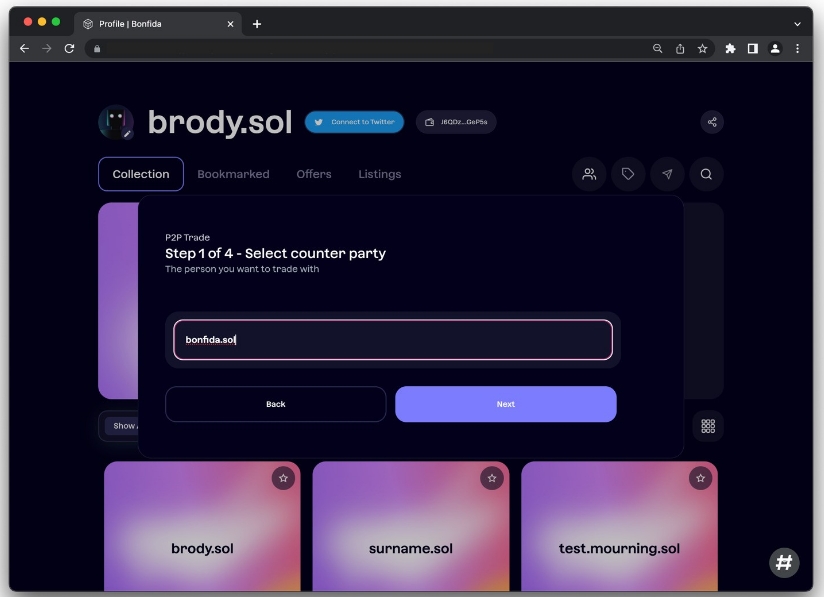Click the Back button in the dialog
Image resolution: width=824 pixels, height=597 pixels.
[275, 404]
